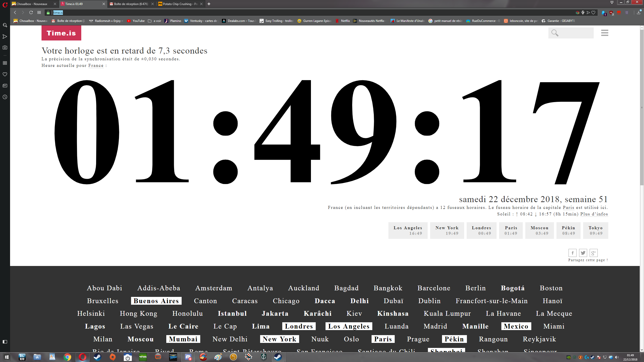Reload the current page
This screenshot has height=362, width=644.
[31, 13]
